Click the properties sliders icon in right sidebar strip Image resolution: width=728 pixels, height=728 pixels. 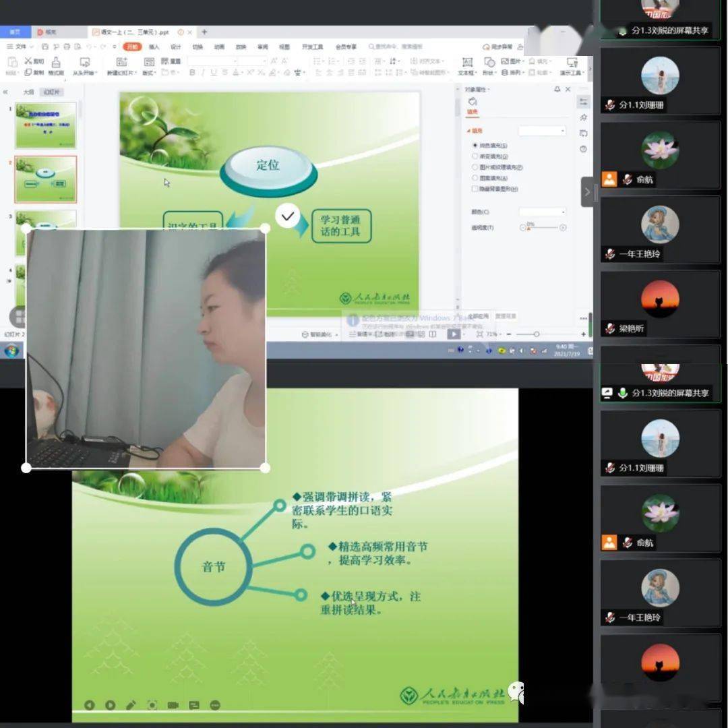pyautogui.click(x=584, y=102)
